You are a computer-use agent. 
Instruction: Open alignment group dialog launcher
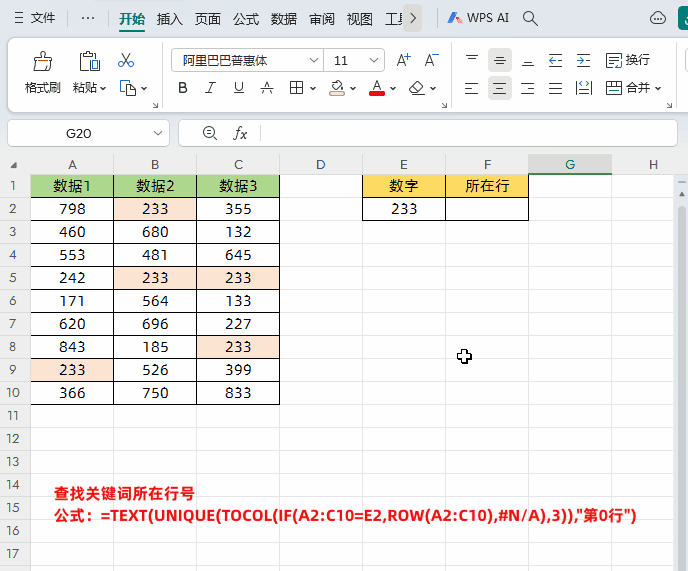point(669,105)
